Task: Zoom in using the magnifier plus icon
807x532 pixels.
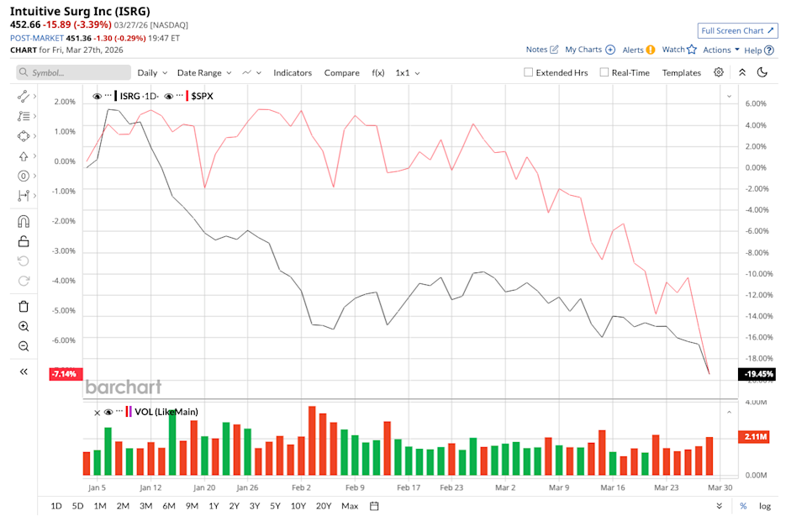Action: coord(24,326)
